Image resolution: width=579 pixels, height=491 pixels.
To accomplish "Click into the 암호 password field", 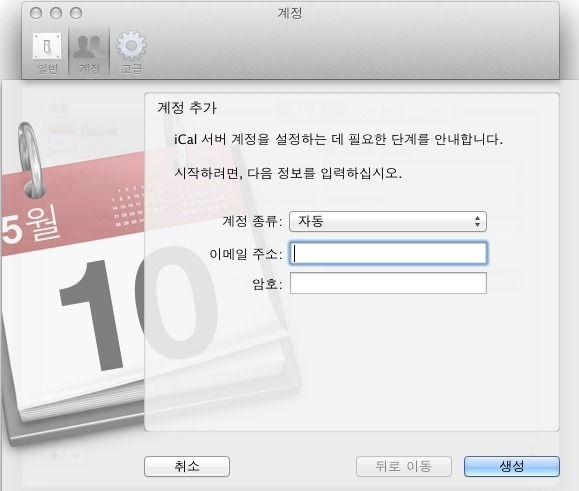I will (388, 283).
